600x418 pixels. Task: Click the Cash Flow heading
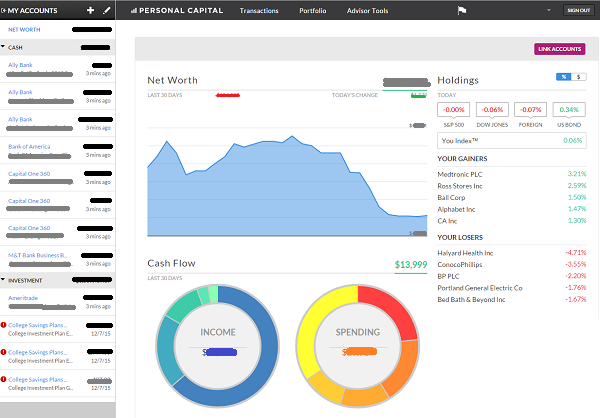pyautogui.click(x=171, y=263)
